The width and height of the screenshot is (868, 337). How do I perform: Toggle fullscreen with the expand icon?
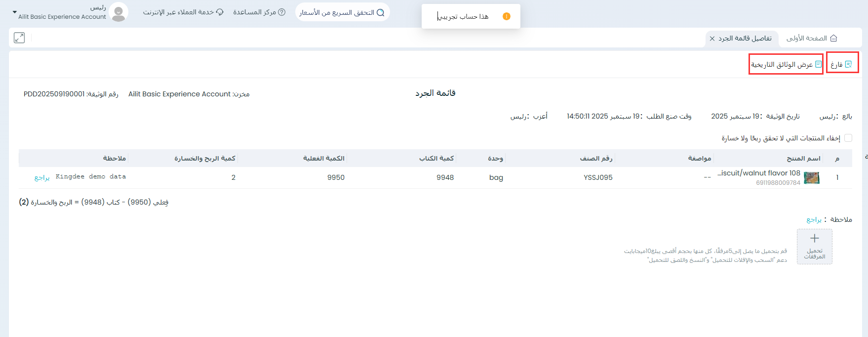pyautogui.click(x=19, y=38)
